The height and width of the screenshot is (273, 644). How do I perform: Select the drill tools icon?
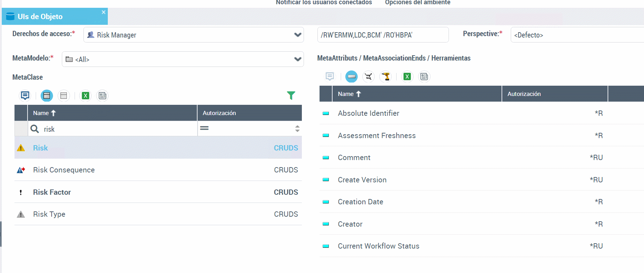coord(386,76)
